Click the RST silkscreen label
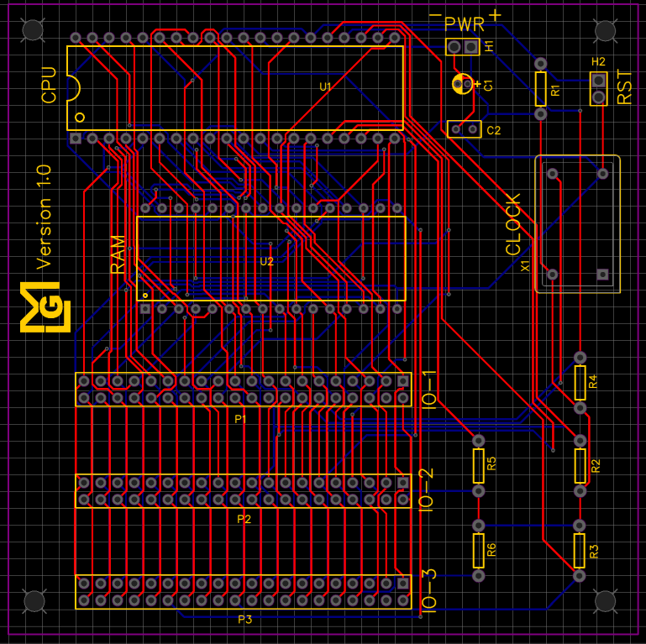 [624, 87]
